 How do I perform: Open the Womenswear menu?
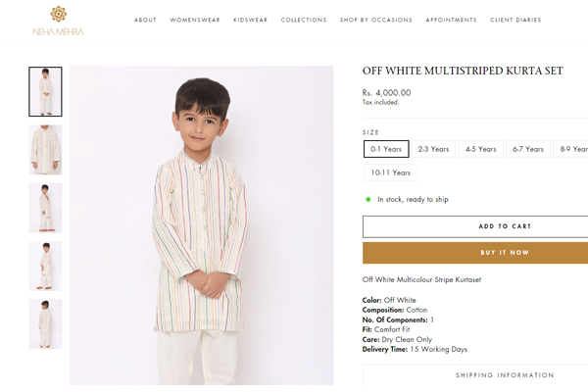[x=194, y=20]
